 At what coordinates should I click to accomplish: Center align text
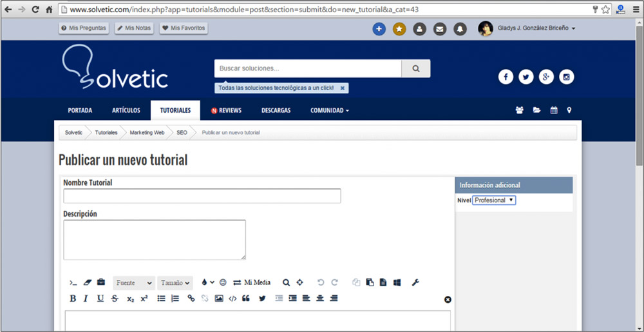(320, 298)
